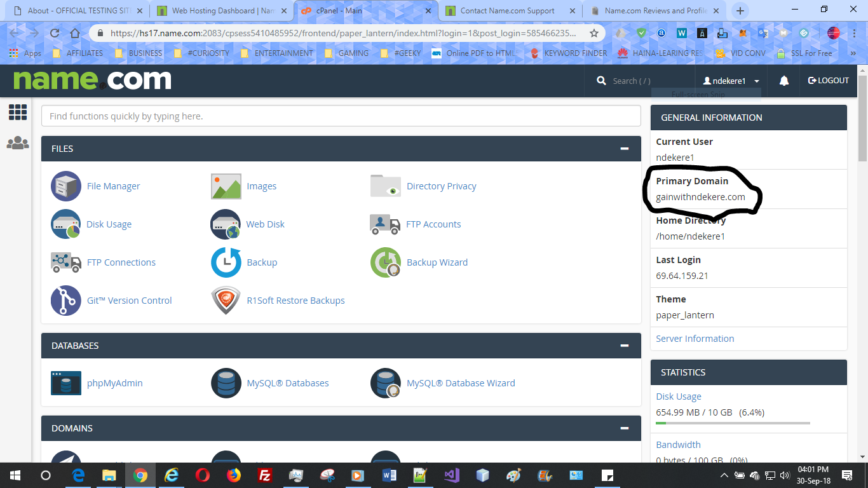Screen dimensions: 868x488
Task: Open R1Soft Restore Backups icon
Action: (226, 301)
